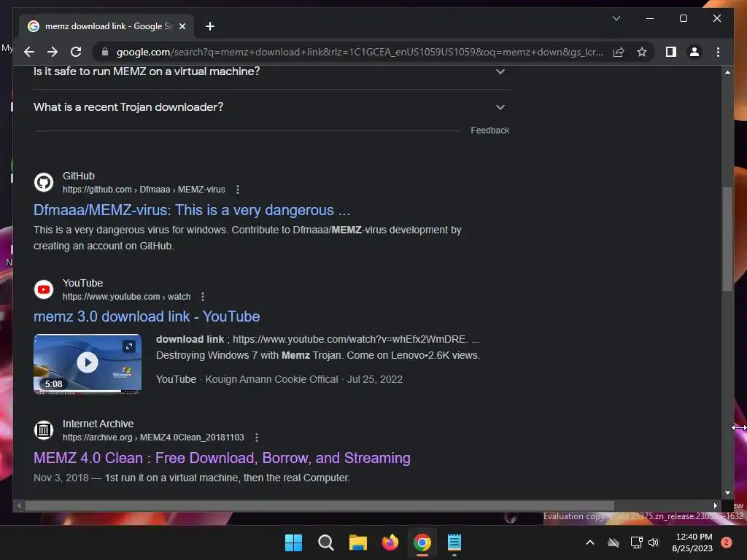Click the Feedback link
This screenshot has width=747, height=560.
489,131
